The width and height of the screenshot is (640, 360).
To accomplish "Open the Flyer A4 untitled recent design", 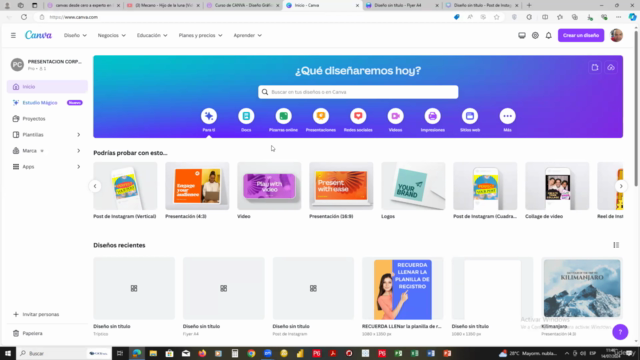I will click(224, 289).
